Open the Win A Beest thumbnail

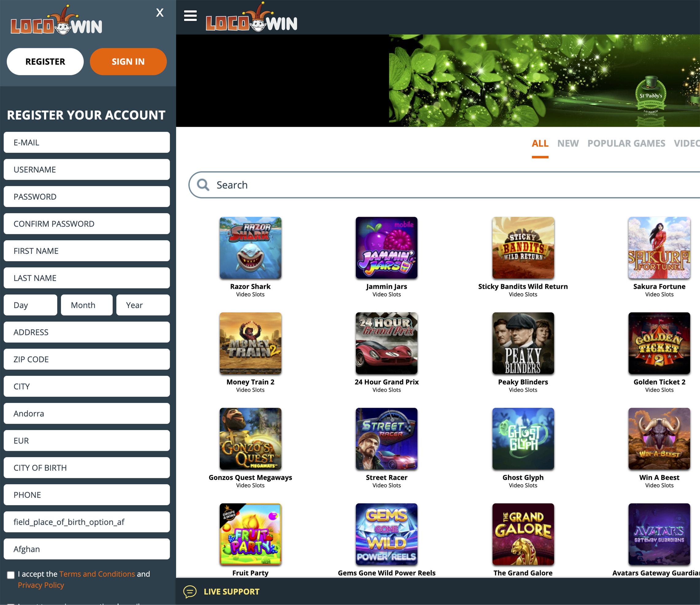[659, 438]
